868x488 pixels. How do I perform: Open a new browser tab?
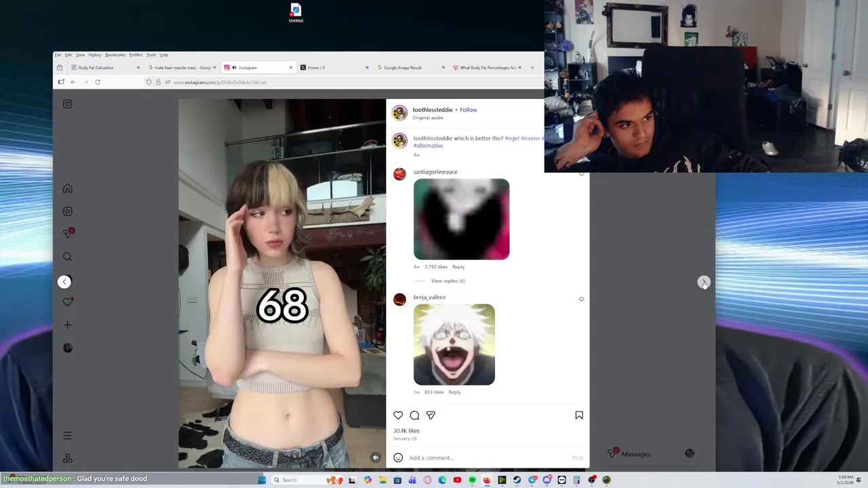[x=532, y=68]
